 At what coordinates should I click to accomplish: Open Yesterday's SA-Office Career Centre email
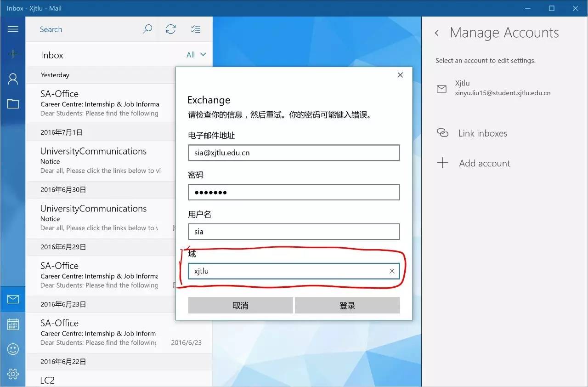click(101, 103)
